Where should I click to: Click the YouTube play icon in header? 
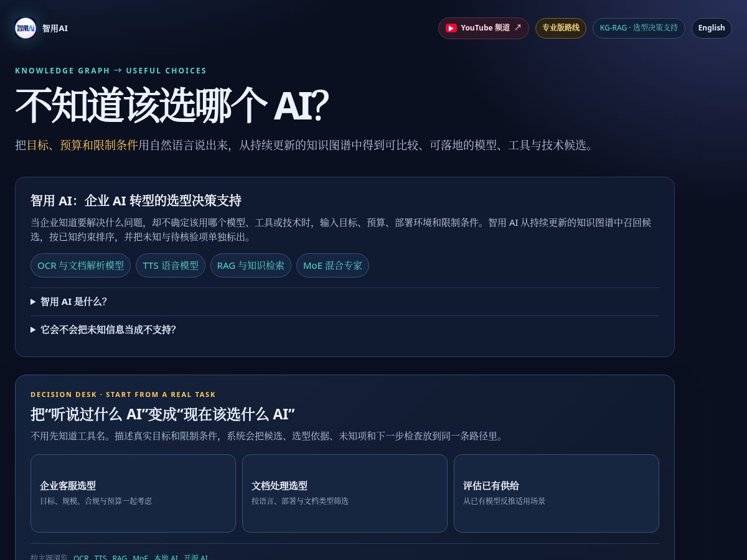point(451,28)
